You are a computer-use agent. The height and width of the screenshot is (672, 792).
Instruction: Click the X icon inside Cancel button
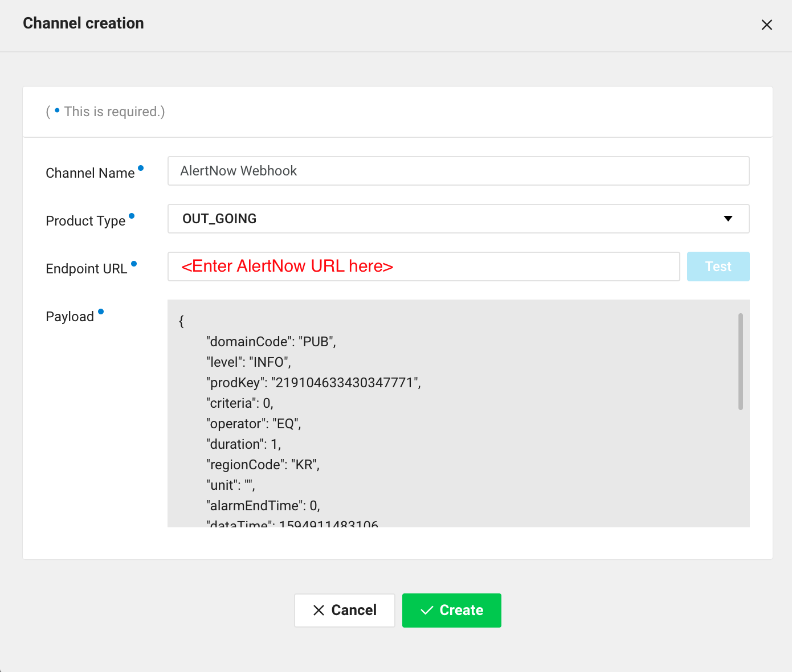[x=319, y=610]
